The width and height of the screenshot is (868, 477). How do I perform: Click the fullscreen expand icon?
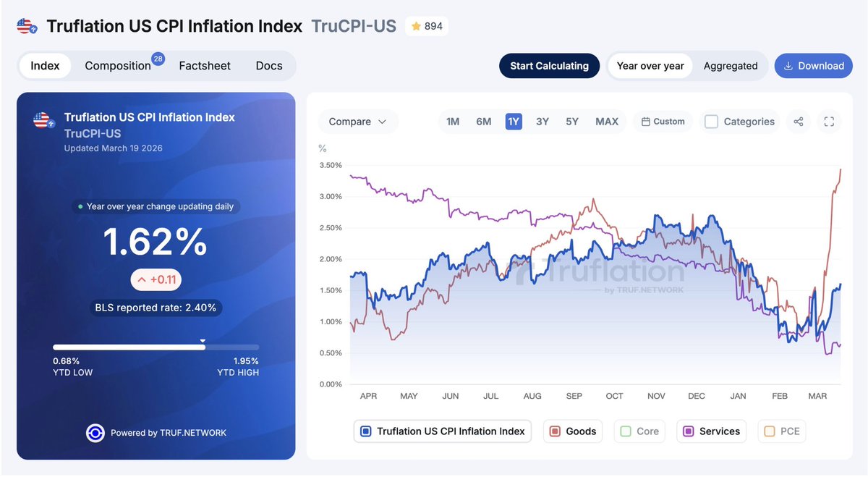coord(829,122)
